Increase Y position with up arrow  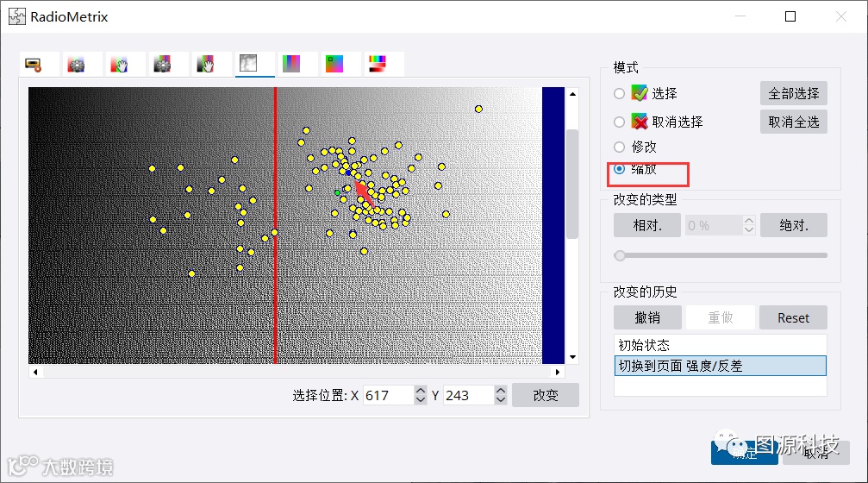click(501, 391)
